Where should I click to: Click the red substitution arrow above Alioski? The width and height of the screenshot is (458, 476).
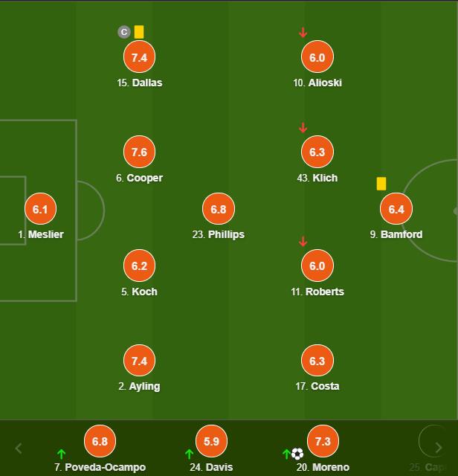tap(303, 33)
